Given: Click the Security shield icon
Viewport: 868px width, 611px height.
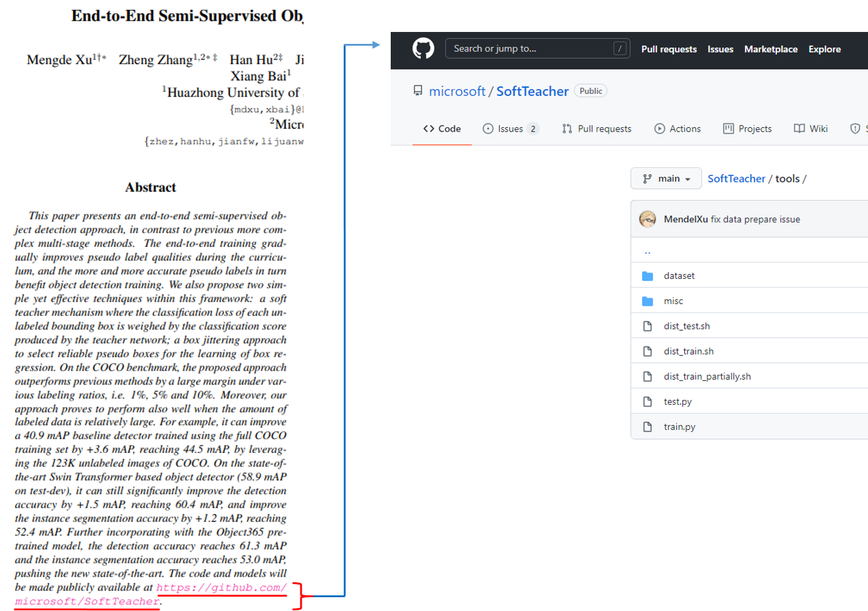Looking at the screenshot, I should [x=855, y=128].
